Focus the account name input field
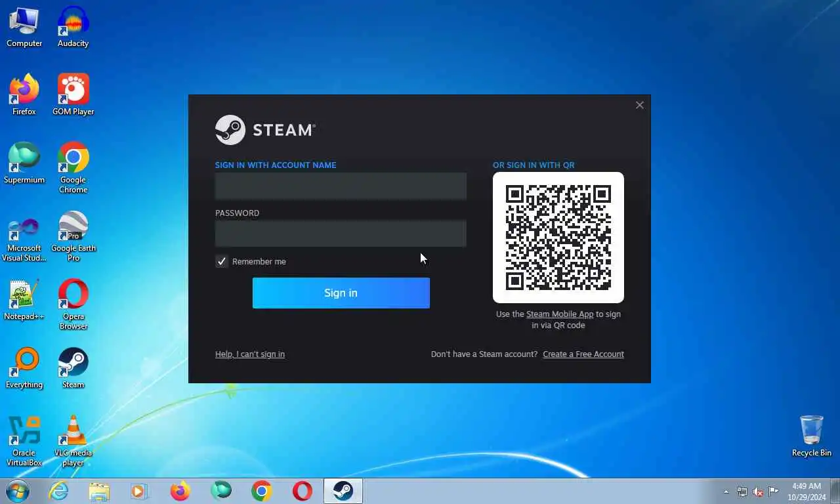This screenshot has width=840, height=504. point(341,186)
